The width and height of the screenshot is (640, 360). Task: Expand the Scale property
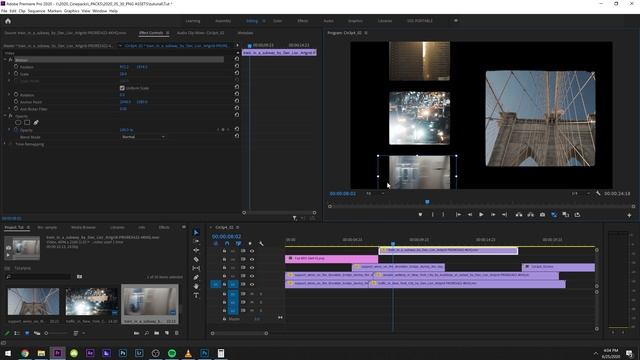click(9, 73)
